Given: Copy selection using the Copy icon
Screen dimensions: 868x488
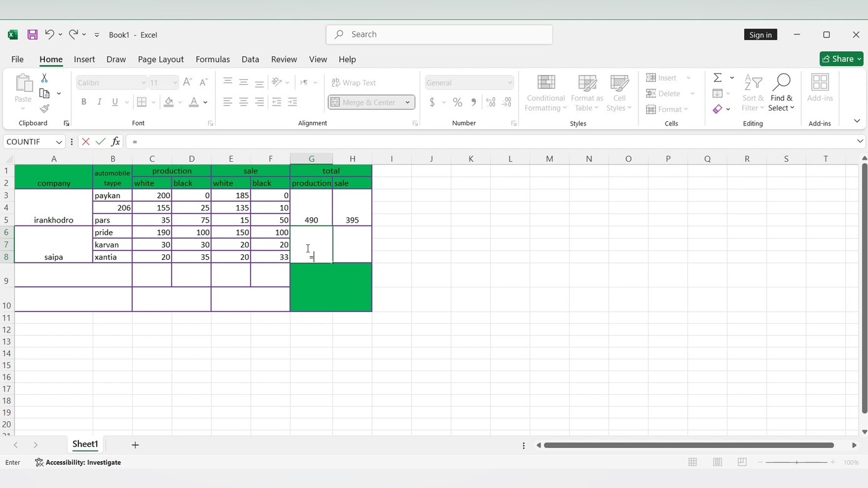Looking at the screenshot, I should 44,94.
